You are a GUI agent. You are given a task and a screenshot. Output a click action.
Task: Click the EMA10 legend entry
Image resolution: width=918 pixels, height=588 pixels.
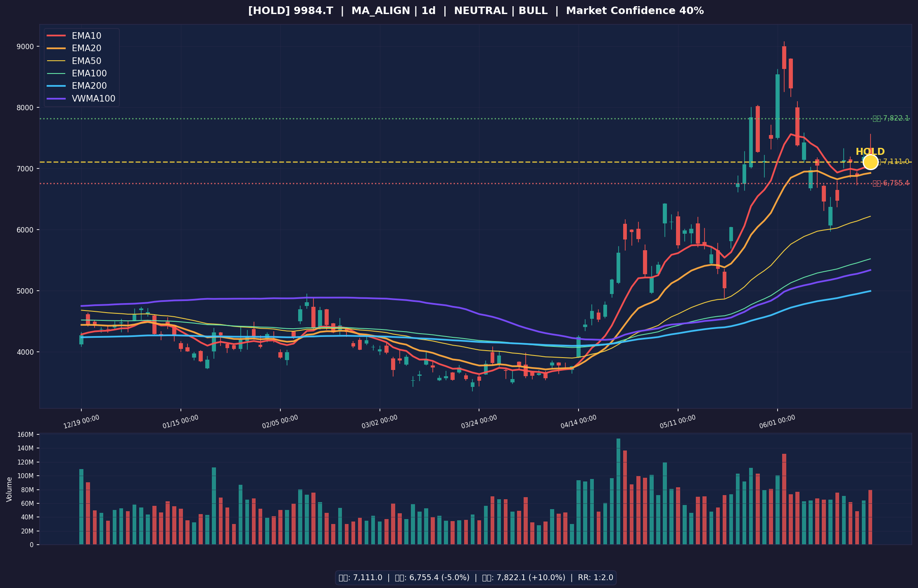tap(82, 36)
